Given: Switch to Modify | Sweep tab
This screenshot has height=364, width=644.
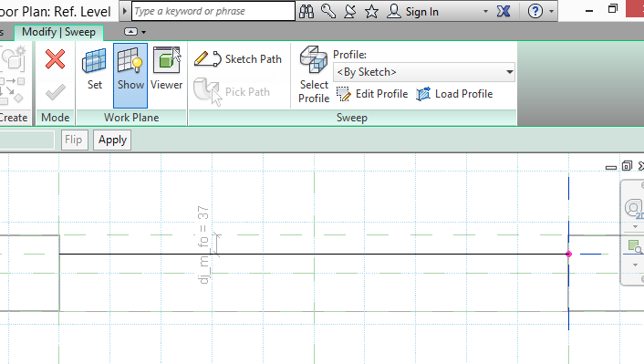Looking at the screenshot, I should click(58, 32).
